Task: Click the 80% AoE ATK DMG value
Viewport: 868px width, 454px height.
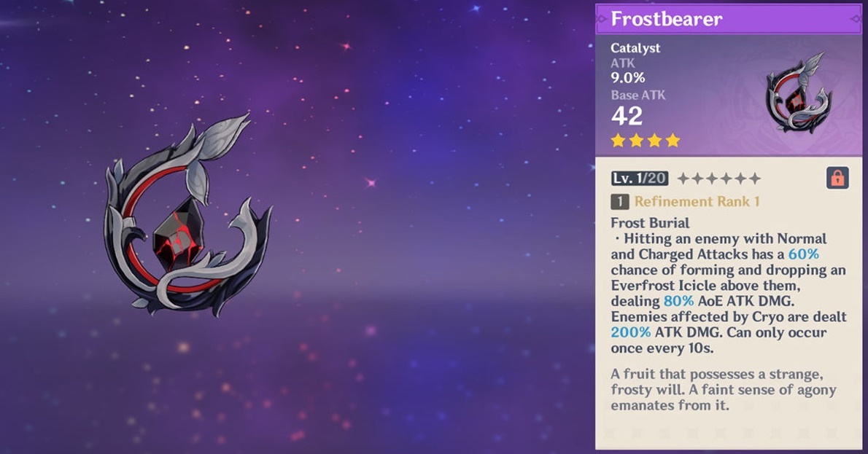Action: [x=678, y=302]
